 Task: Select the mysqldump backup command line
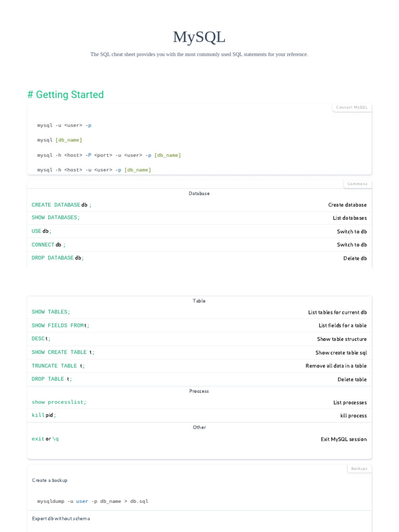point(93,501)
